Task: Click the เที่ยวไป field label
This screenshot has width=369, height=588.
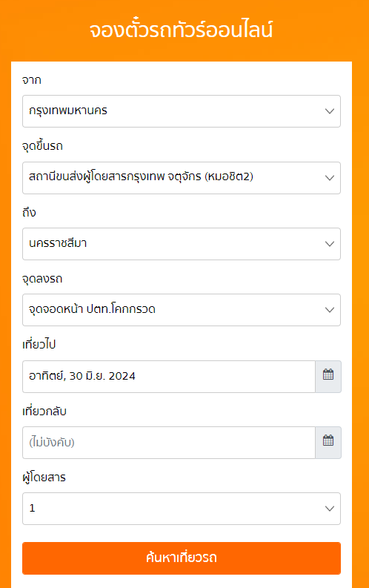Action: [x=39, y=344]
